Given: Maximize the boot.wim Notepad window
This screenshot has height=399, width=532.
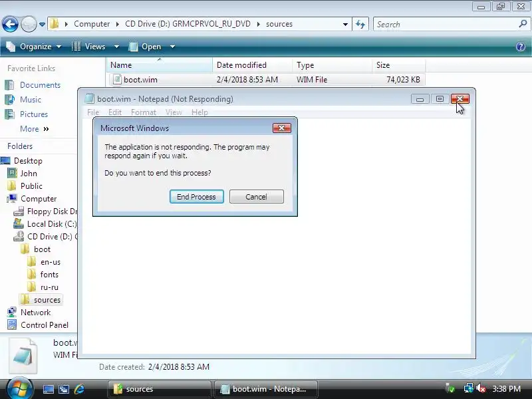Looking at the screenshot, I should pyautogui.click(x=440, y=98).
